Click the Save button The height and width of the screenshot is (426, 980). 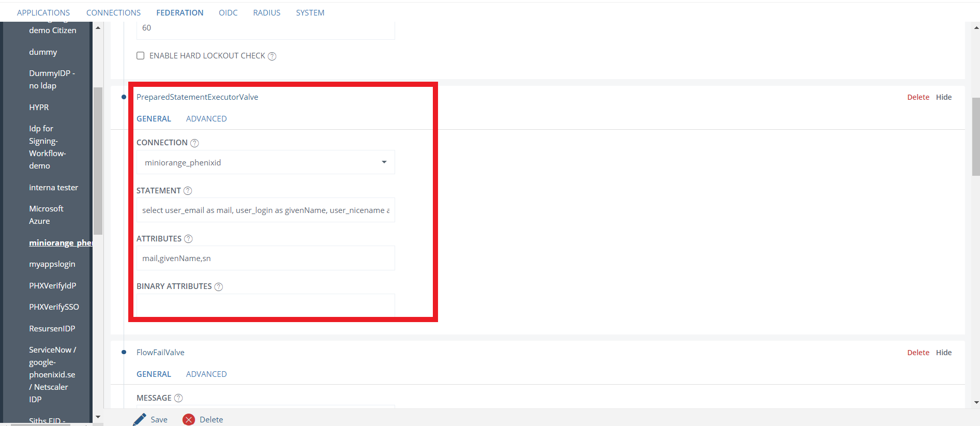pos(150,420)
